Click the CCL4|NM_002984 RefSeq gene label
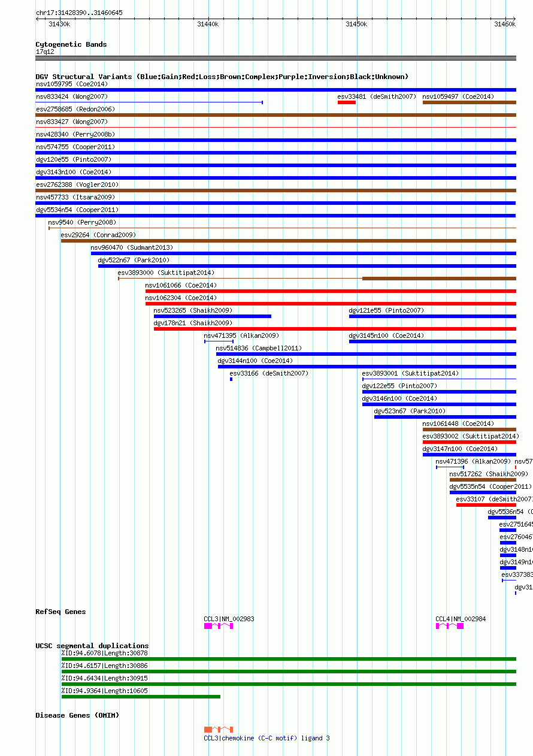The image size is (533, 756). 461,619
